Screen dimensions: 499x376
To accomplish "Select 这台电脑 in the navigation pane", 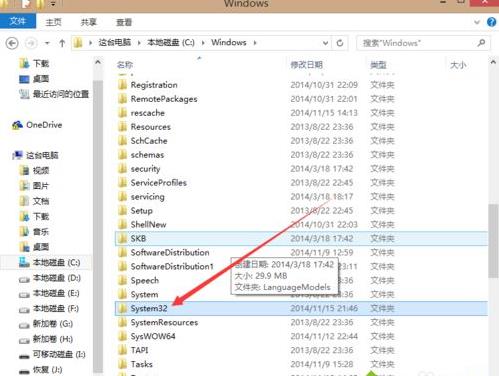I will 35,155.
